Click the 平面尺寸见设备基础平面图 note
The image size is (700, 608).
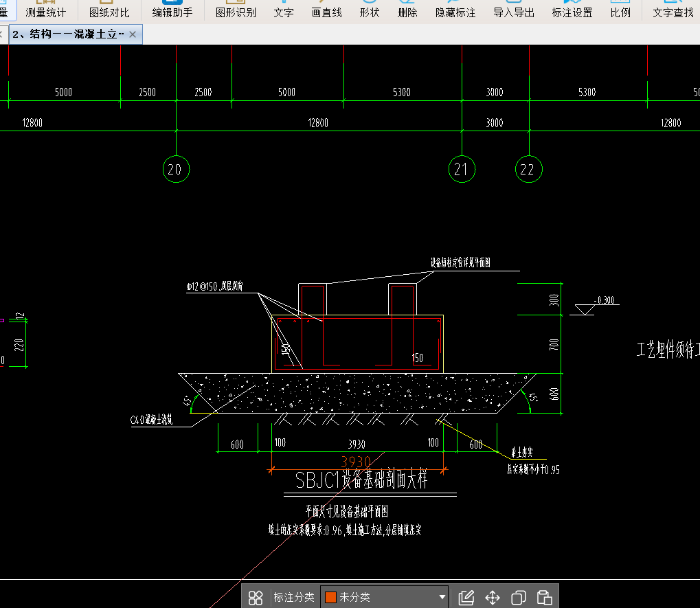click(x=347, y=511)
